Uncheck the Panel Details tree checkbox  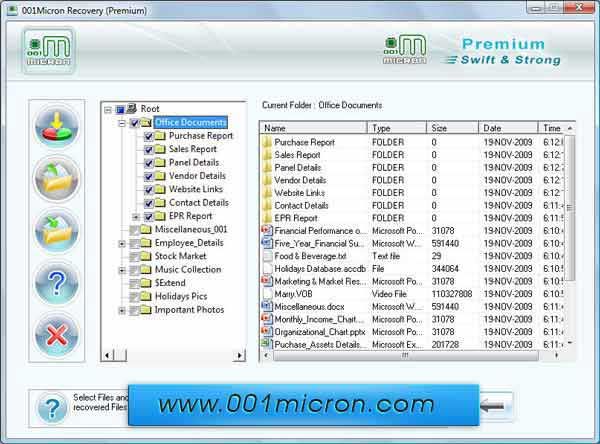[x=149, y=163]
